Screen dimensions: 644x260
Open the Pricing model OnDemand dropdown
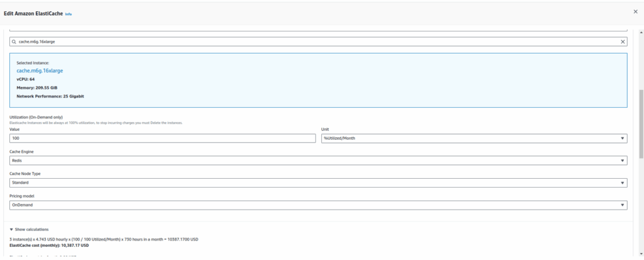318,205
